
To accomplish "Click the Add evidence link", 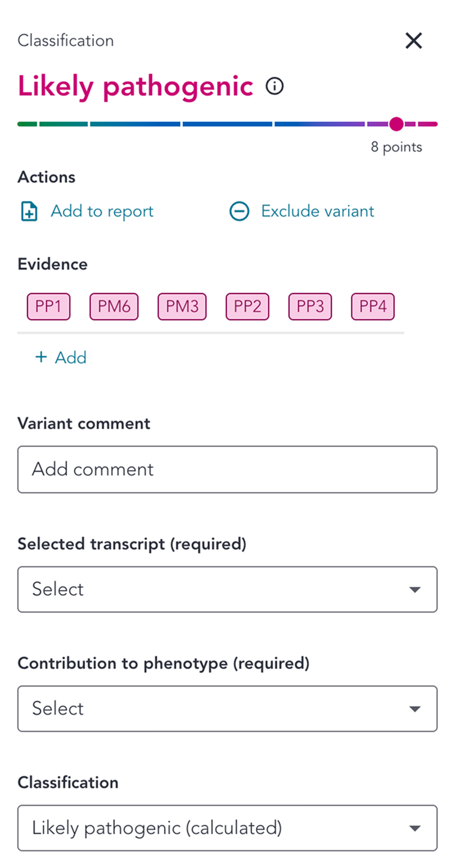I will click(x=70, y=357).
